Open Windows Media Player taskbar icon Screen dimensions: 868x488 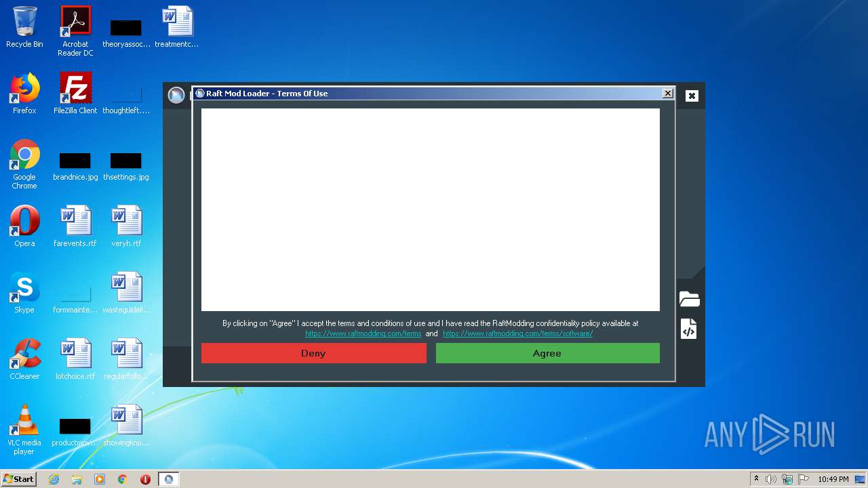[x=100, y=479]
